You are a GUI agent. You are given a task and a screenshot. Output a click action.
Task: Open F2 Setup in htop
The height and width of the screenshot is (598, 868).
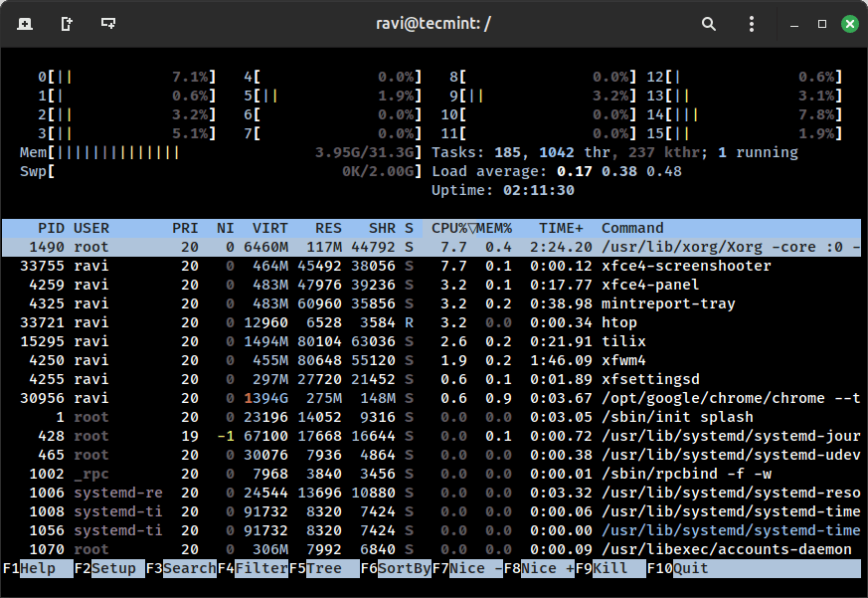point(109,568)
